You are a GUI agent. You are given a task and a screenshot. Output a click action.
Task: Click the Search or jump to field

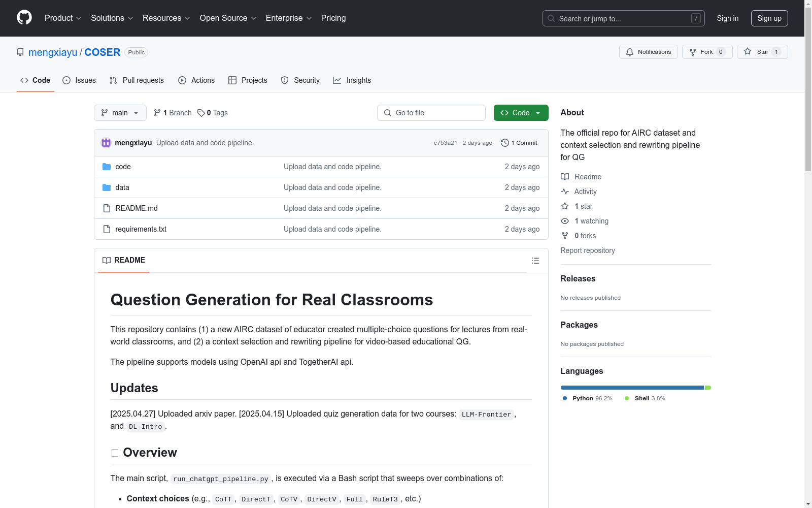tap(624, 18)
